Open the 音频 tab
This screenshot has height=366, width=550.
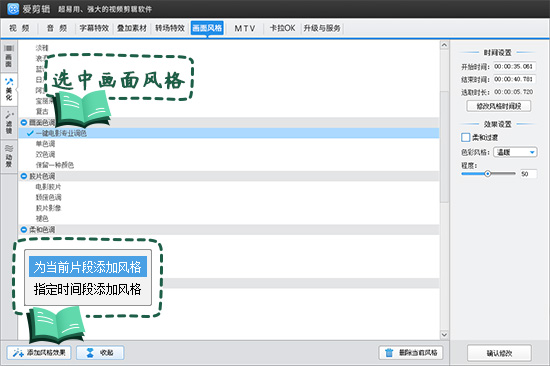coord(56,28)
